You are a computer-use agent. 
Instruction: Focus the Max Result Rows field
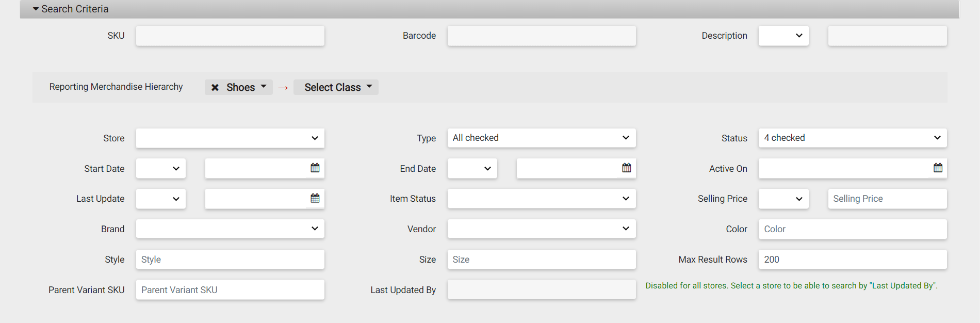pyautogui.click(x=852, y=260)
